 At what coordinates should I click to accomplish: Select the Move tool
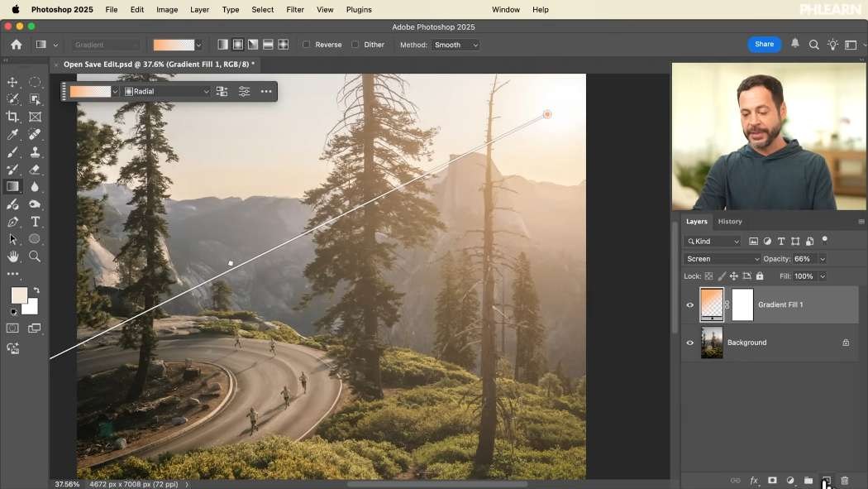tap(12, 82)
